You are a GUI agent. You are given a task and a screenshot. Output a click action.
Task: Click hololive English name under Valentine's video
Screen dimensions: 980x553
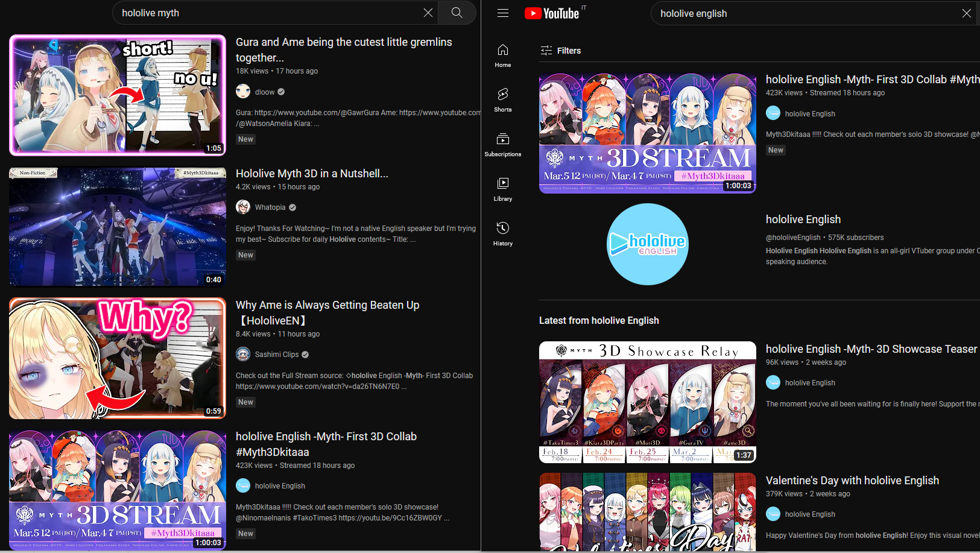810,514
